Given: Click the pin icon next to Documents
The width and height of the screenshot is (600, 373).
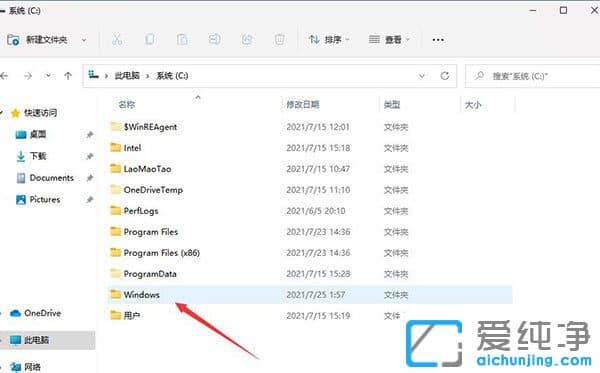Looking at the screenshot, I should pos(90,178).
